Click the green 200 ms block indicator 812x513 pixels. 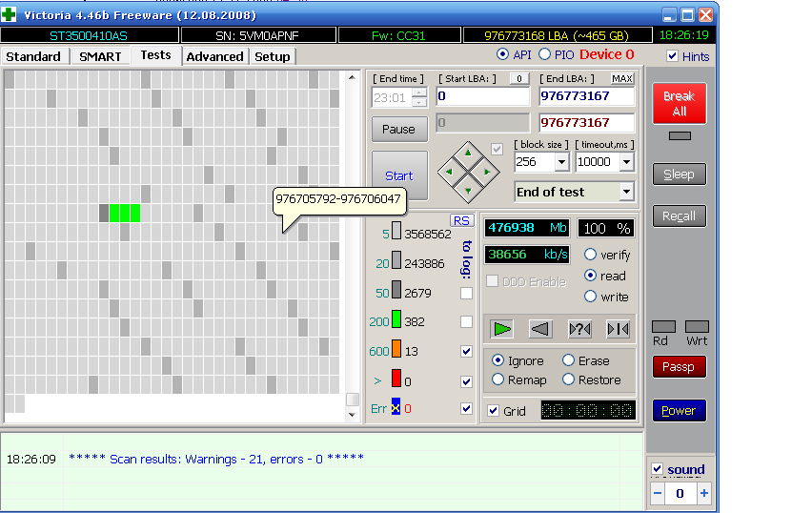tap(396, 322)
